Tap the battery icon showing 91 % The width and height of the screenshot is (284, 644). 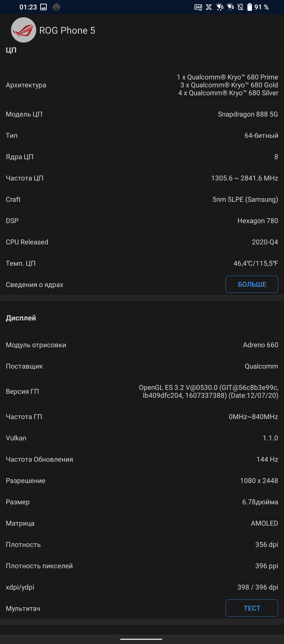tap(250, 7)
